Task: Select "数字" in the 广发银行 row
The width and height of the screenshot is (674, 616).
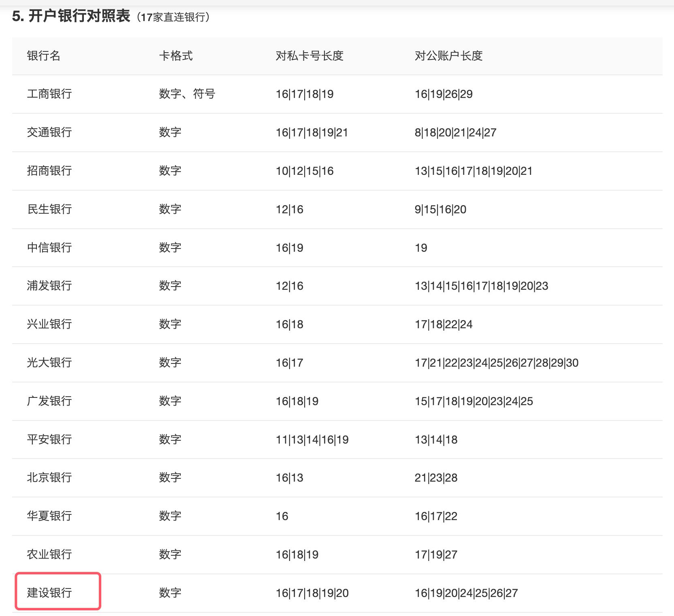Action: 170,401
